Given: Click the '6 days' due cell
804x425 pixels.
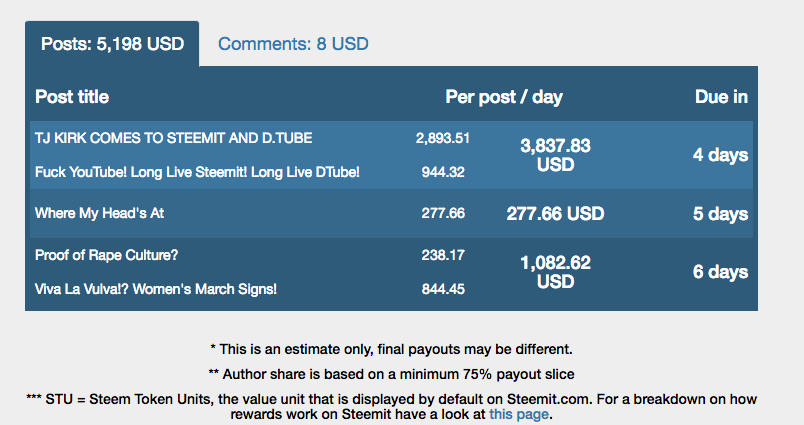Looking at the screenshot, I should click(x=720, y=272).
